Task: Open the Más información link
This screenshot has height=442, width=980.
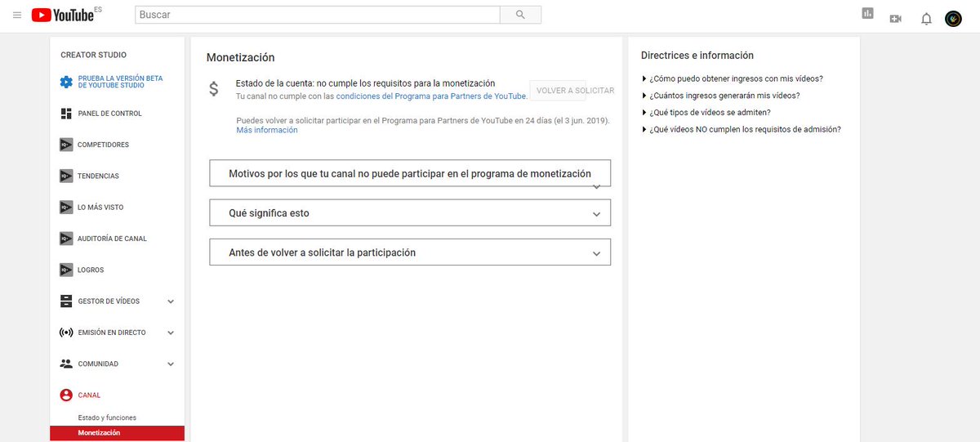Action: point(267,130)
